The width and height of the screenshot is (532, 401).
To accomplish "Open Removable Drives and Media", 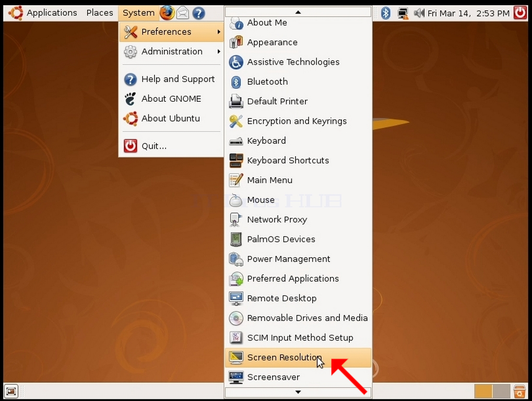I will point(298,318).
